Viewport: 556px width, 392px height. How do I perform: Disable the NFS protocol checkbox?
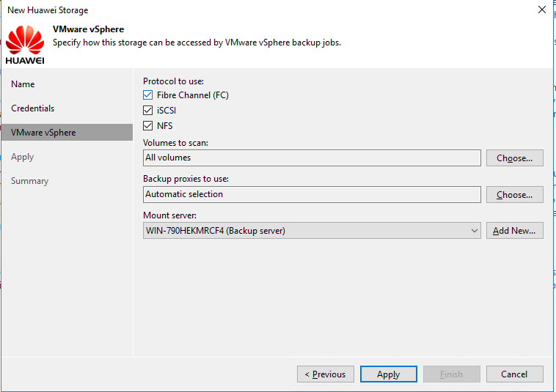tap(148, 126)
